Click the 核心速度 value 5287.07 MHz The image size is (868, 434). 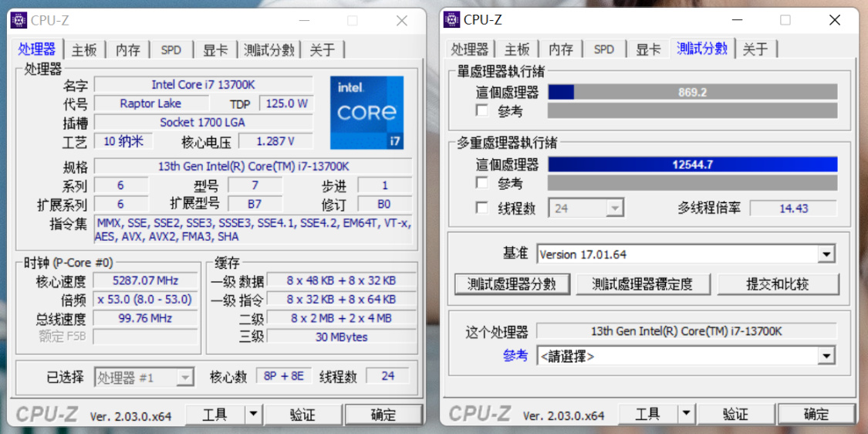coord(145,280)
